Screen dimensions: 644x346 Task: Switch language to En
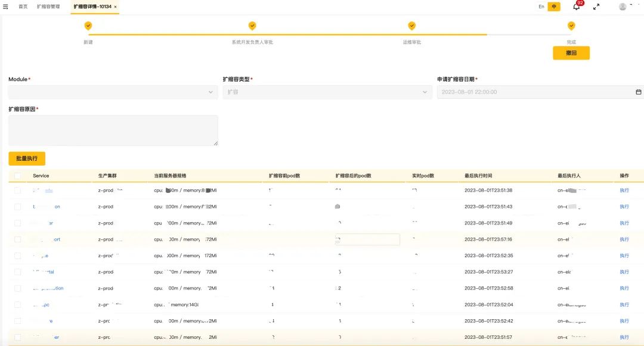coord(541,7)
